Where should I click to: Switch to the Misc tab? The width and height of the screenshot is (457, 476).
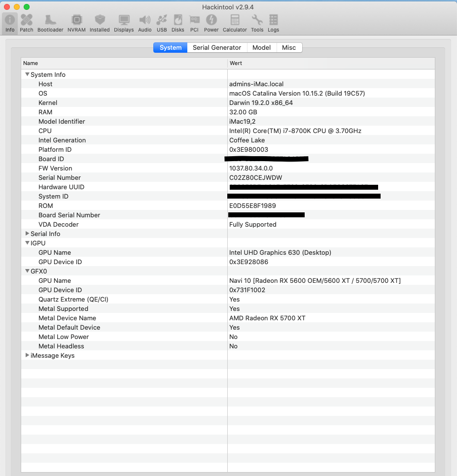point(289,48)
